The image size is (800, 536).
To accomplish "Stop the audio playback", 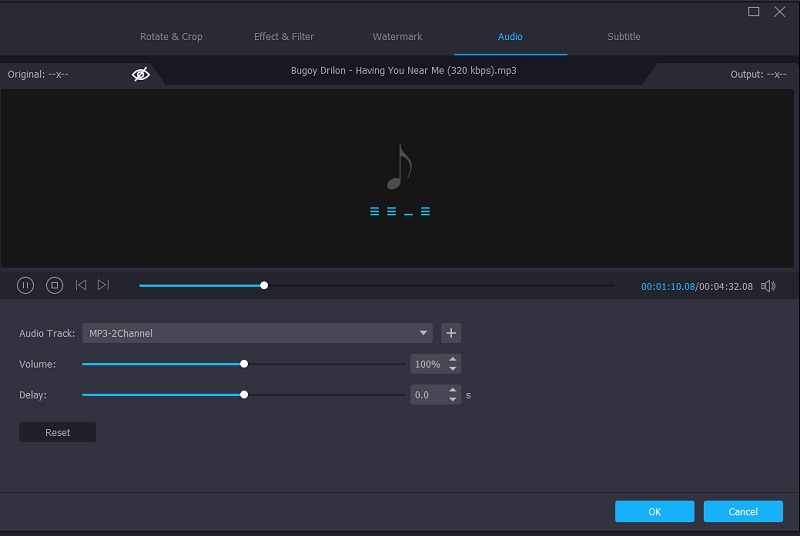I will click(x=55, y=285).
